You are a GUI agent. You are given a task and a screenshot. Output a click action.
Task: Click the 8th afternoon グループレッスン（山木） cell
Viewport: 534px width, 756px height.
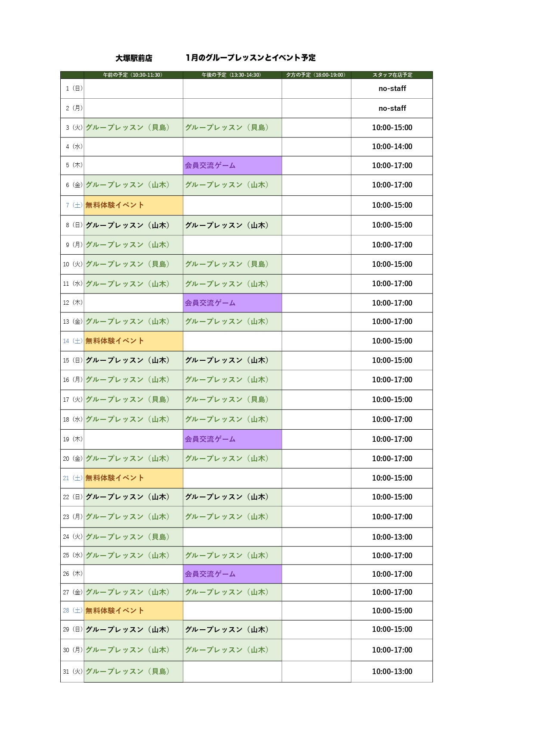(x=233, y=225)
